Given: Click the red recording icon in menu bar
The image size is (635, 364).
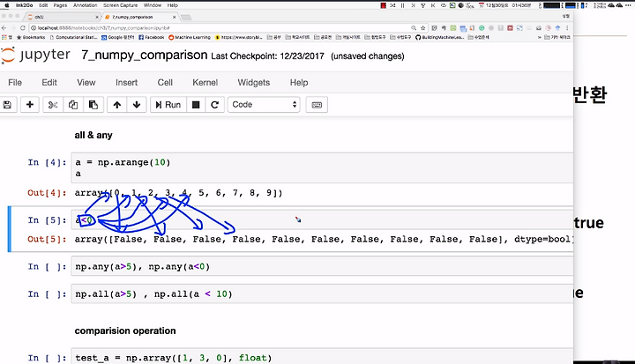Looking at the screenshot, I should coord(383,5).
